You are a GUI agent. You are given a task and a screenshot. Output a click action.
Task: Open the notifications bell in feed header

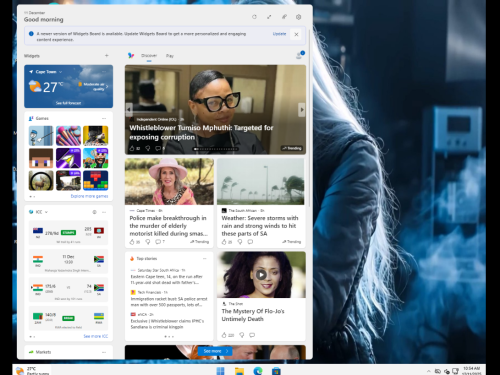coord(299,56)
